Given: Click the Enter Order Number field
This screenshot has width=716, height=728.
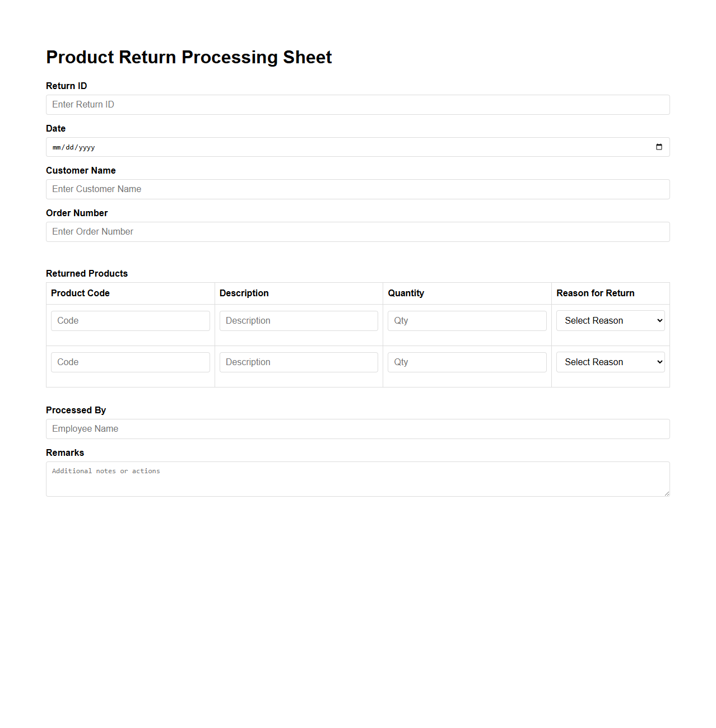Looking at the screenshot, I should [x=357, y=231].
